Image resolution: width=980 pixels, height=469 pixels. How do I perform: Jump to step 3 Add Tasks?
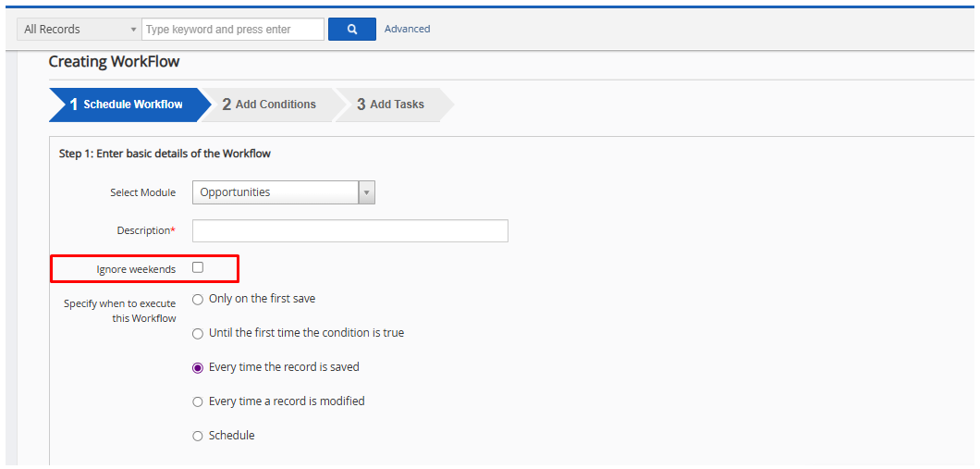tap(391, 105)
